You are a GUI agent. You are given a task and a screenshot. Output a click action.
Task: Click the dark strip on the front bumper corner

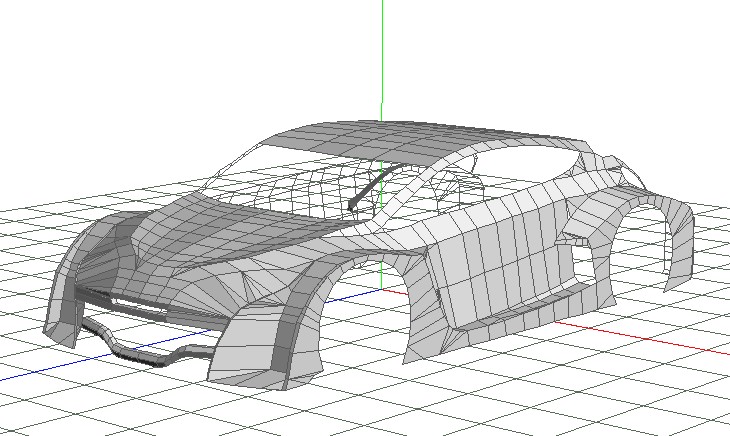click(x=284, y=340)
